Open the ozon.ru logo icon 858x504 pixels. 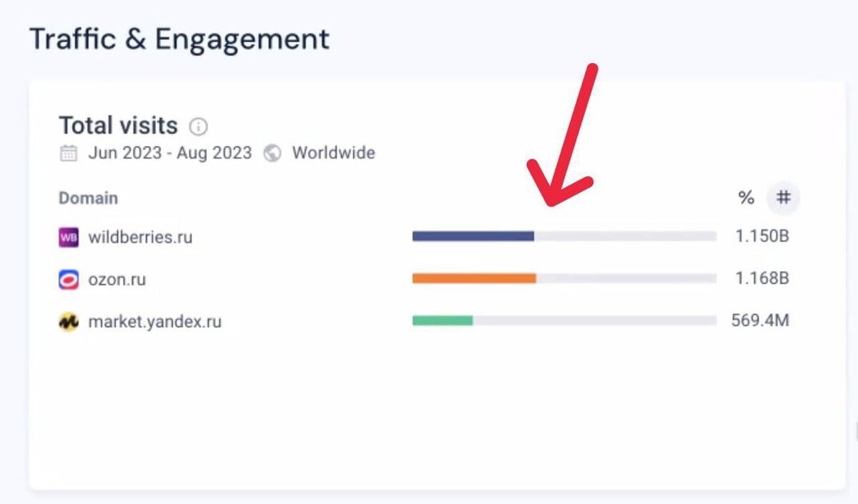68,280
